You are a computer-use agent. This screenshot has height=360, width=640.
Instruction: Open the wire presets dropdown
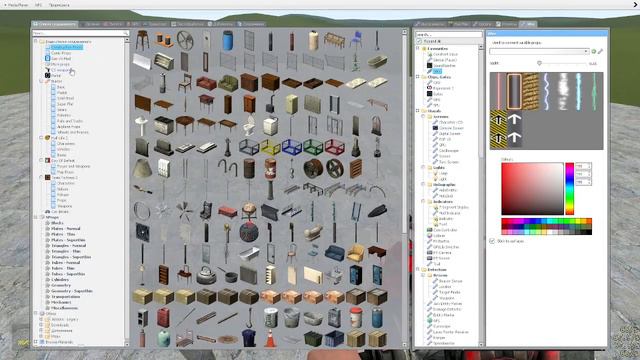click(539, 51)
